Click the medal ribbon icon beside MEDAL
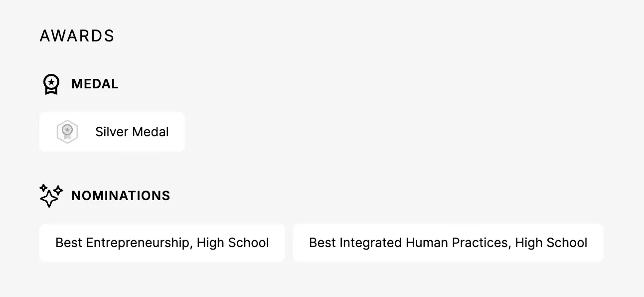The height and width of the screenshot is (297, 644). point(51,84)
